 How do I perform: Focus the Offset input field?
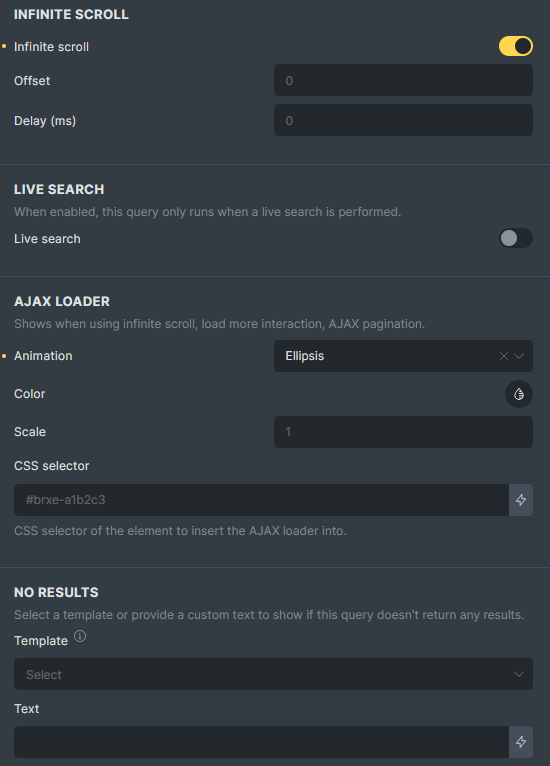403,80
